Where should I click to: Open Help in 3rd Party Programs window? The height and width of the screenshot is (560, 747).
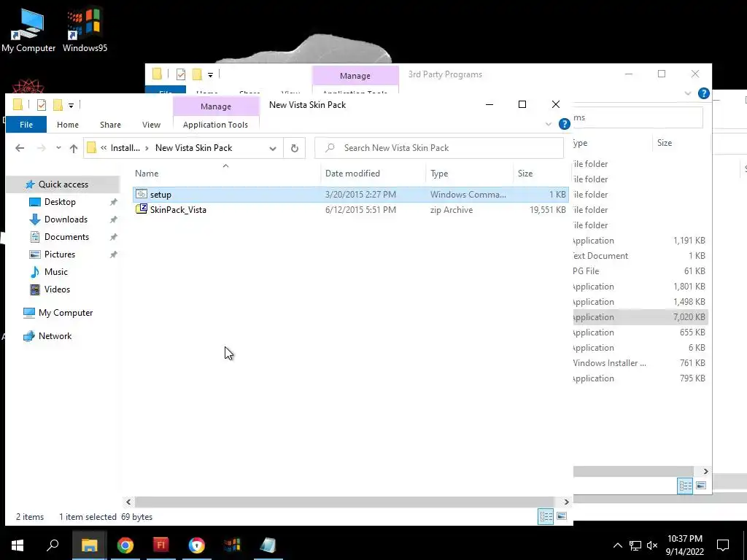(x=704, y=93)
